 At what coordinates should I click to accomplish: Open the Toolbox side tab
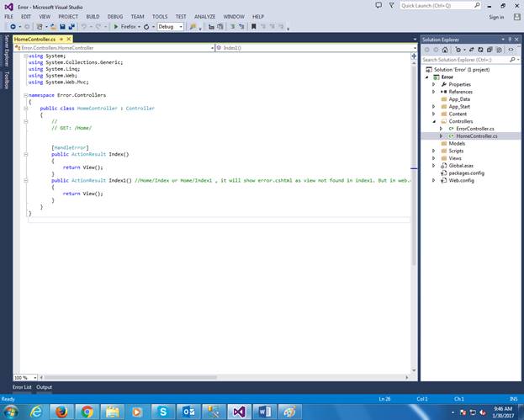pos(7,80)
